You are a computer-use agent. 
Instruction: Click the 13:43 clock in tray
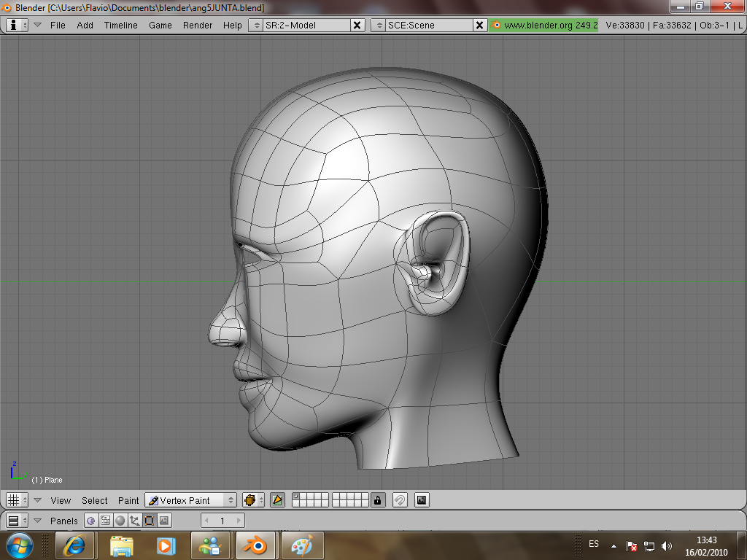(x=706, y=540)
